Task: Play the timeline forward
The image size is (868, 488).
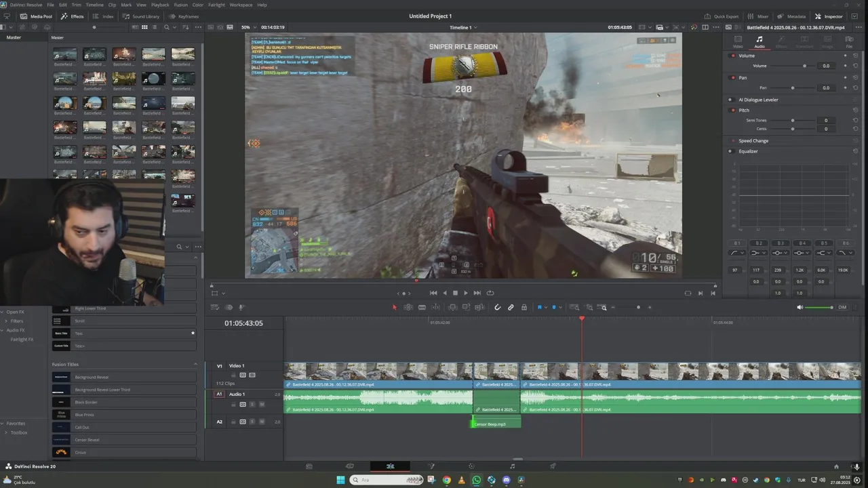Action: coord(465,293)
